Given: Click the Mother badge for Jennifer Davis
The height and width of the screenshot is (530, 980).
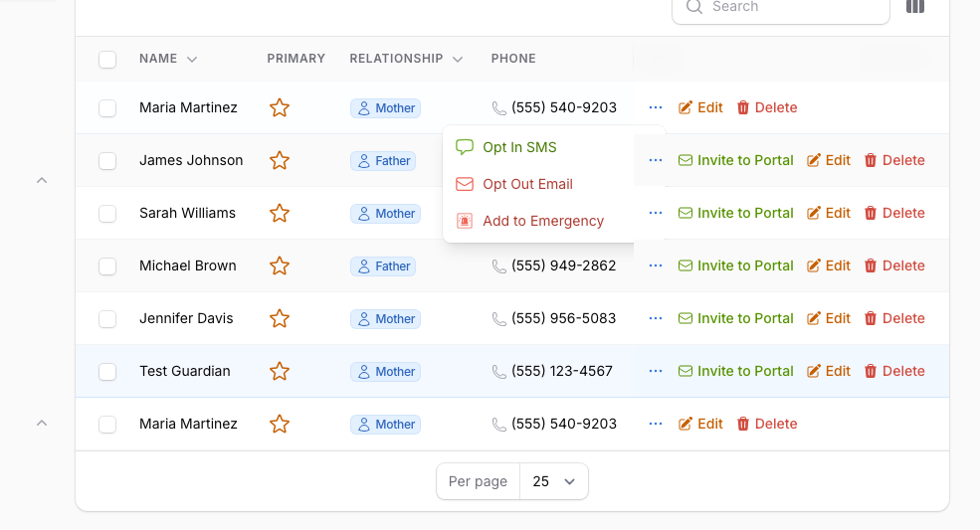Looking at the screenshot, I should [x=386, y=319].
